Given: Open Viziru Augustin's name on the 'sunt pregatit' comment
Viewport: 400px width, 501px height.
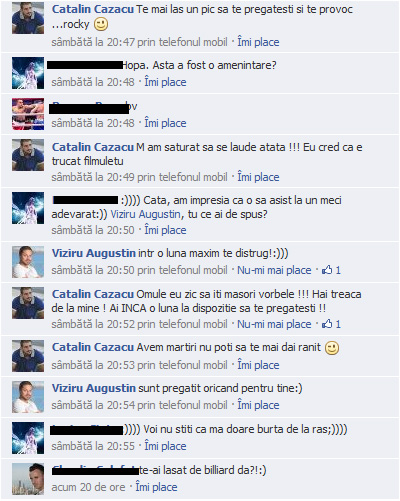Looking at the screenshot, I should 94,388.
